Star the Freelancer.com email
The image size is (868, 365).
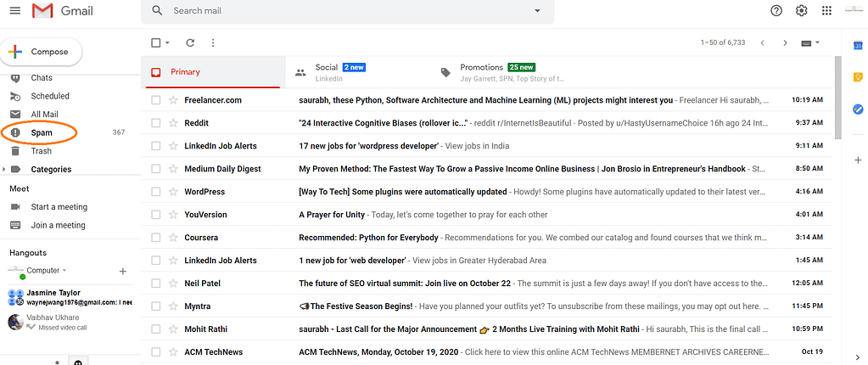coord(173,100)
